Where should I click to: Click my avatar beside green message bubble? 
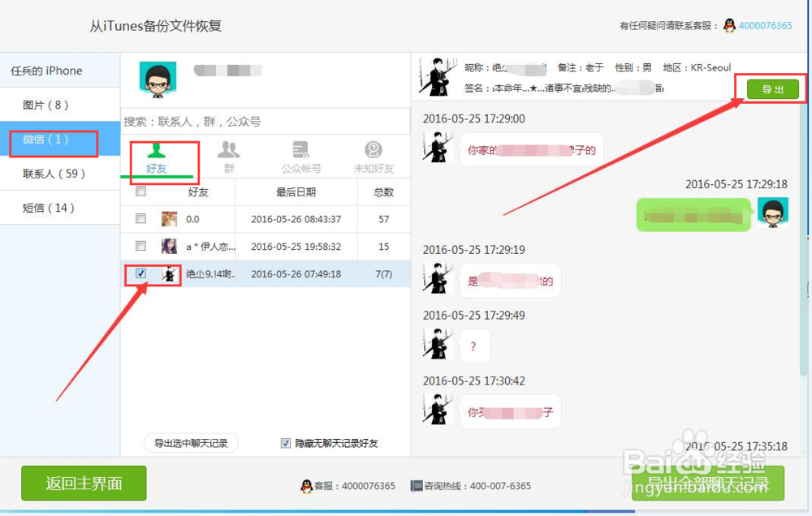tap(773, 213)
